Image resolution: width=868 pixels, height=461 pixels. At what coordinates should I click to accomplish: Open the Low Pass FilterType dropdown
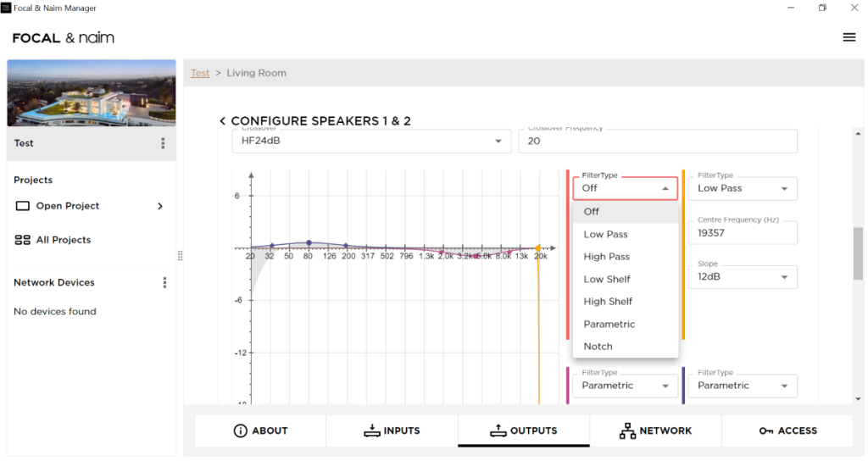click(743, 188)
